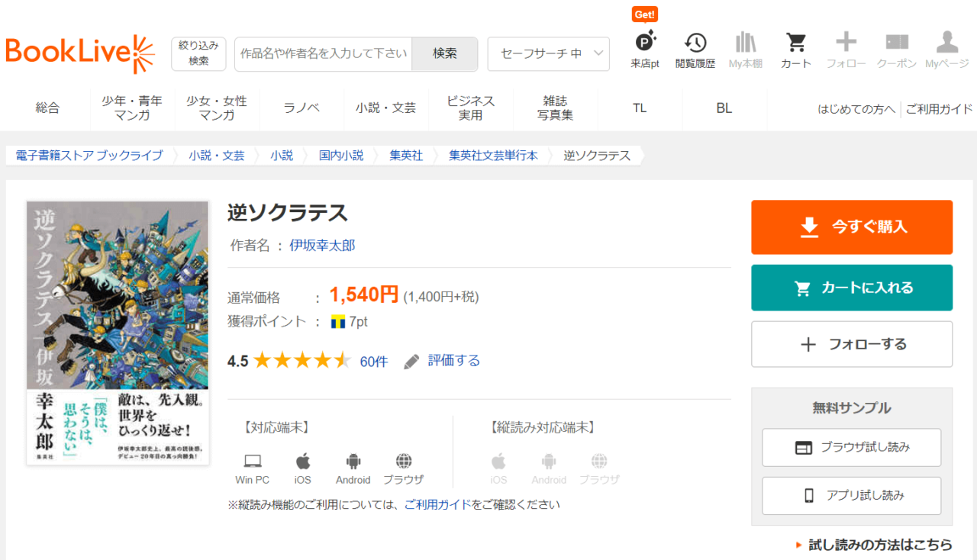The image size is (977, 560).
Task: Click the iOS icon under 縦読み対応端末
Action: [498, 461]
